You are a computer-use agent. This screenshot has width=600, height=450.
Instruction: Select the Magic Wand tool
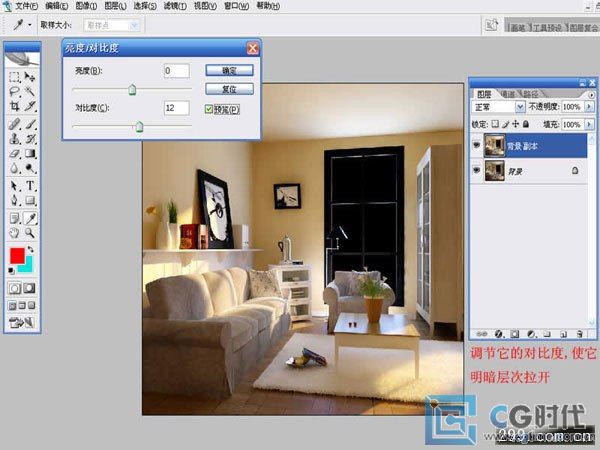30,91
